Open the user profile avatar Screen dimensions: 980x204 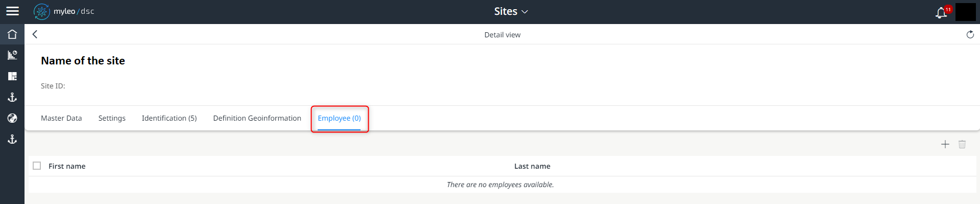(965, 12)
